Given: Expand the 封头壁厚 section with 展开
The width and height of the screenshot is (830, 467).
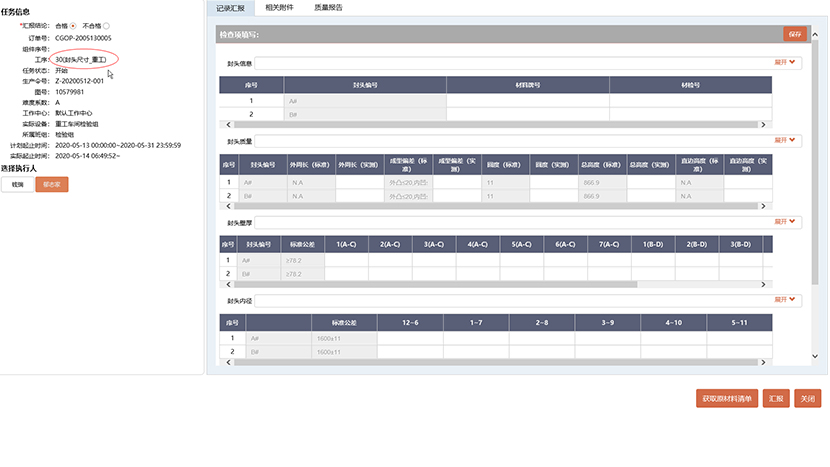Looking at the screenshot, I should [786, 221].
